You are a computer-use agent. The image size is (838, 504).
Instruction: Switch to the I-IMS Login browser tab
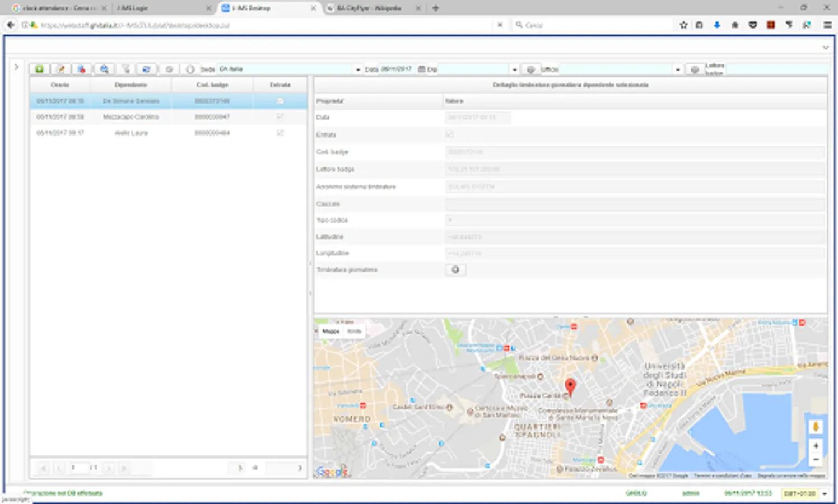(133, 8)
